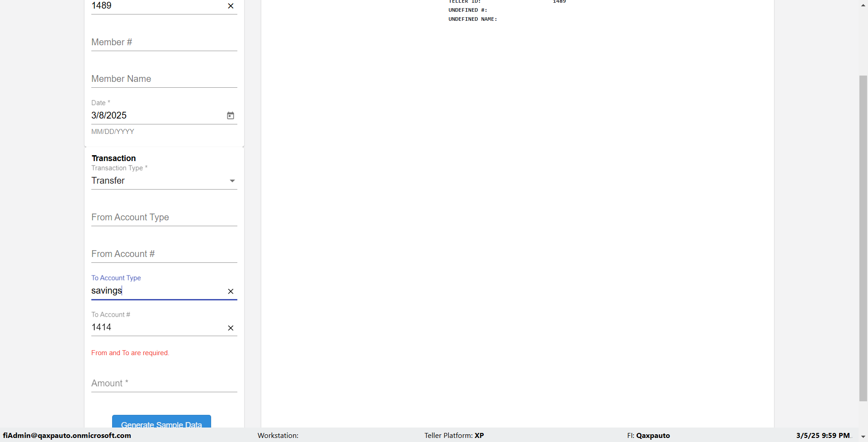
Task: Click 'Workstation:' in the status bar
Action: click(x=278, y=435)
